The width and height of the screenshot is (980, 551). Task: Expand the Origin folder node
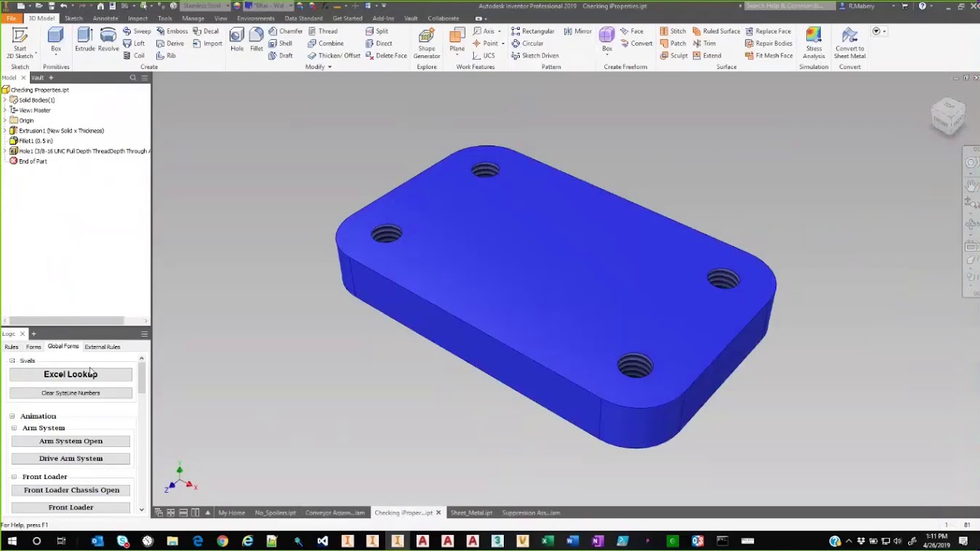5,120
